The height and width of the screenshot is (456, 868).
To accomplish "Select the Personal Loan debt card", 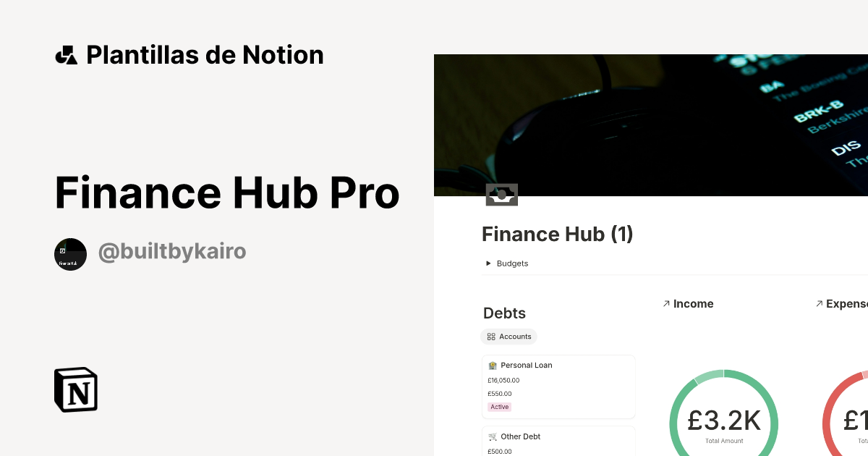I will [x=558, y=387].
